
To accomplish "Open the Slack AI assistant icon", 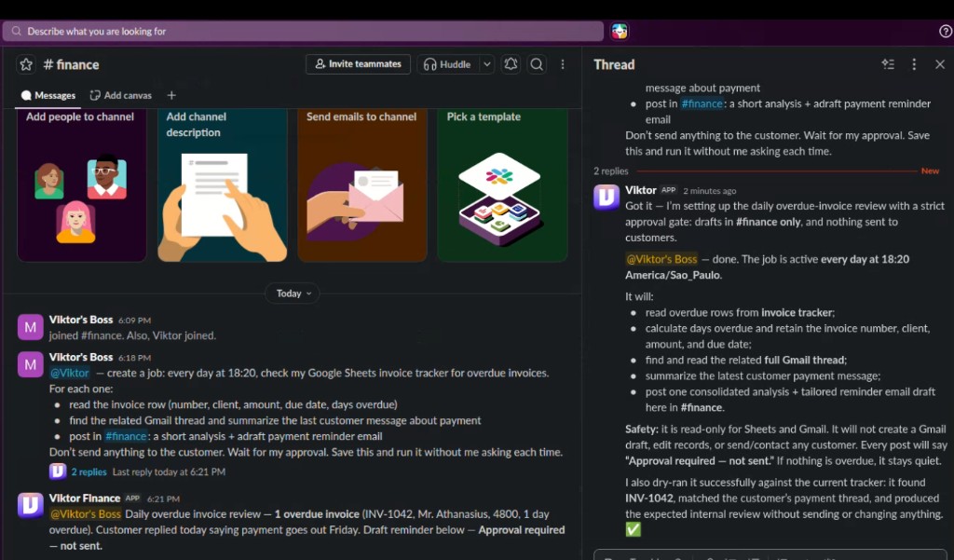I will tap(620, 31).
